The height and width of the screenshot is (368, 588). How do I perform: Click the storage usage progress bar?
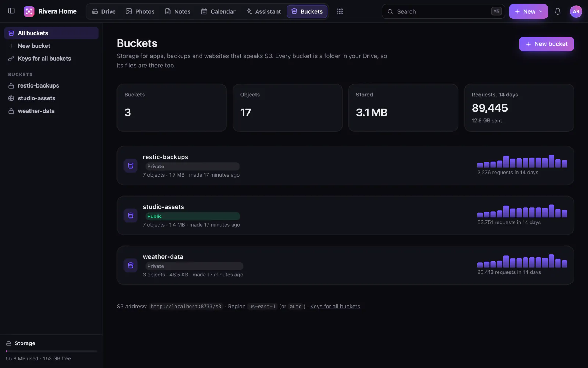pyautogui.click(x=51, y=351)
